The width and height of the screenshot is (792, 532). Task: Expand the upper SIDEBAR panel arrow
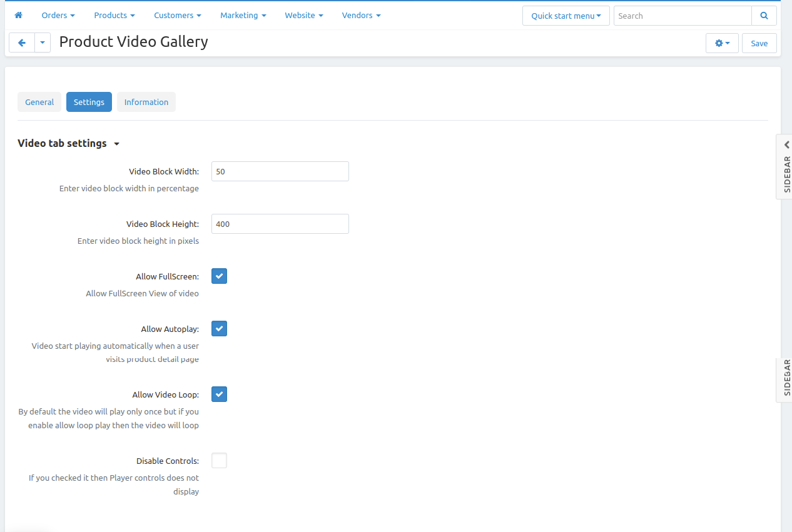pyautogui.click(x=786, y=144)
